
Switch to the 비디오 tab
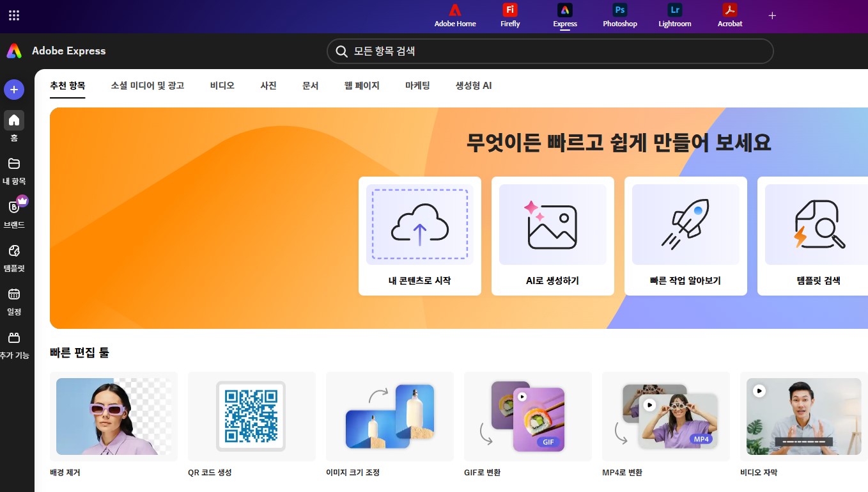[222, 85]
